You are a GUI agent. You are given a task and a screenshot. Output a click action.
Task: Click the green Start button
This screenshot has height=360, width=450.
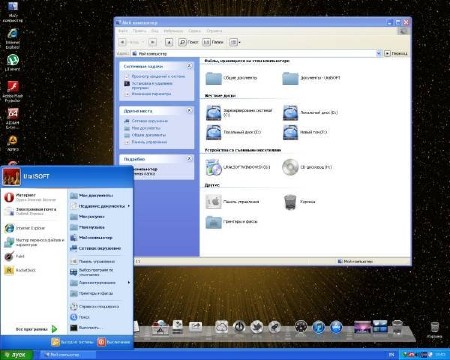(x=16, y=355)
